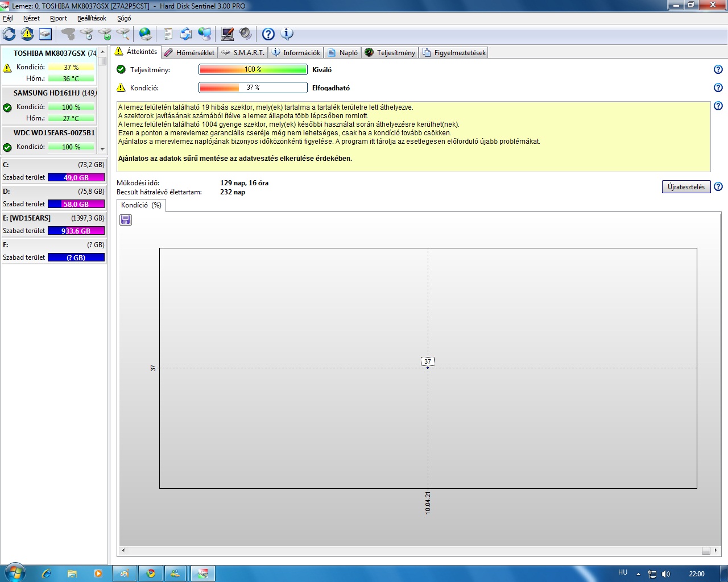Click the disk list scroll down arrow
This screenshot has width=728, height=582.
(102, 149)
